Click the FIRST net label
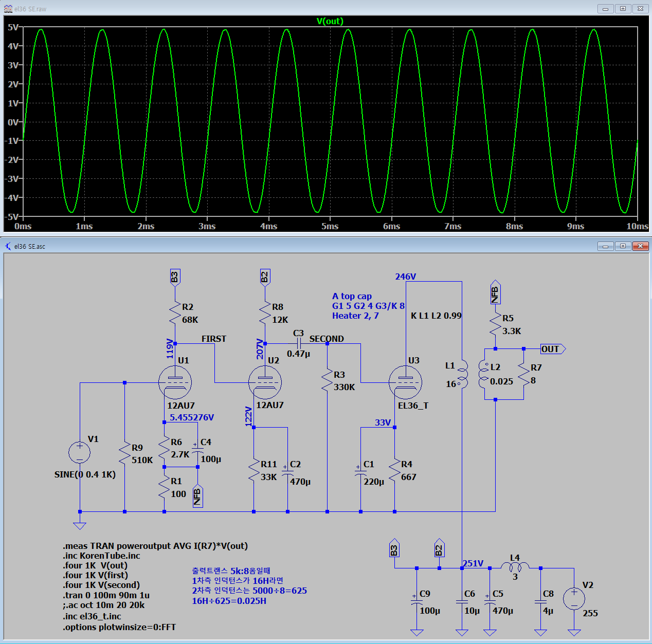The image size is (652, 644). pos(214,339)
